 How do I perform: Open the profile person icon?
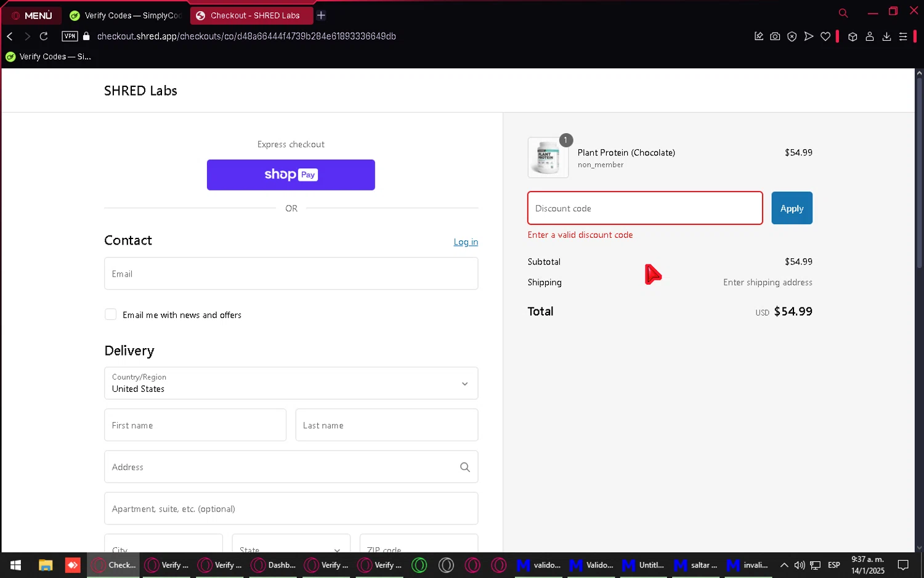point(870,36)
